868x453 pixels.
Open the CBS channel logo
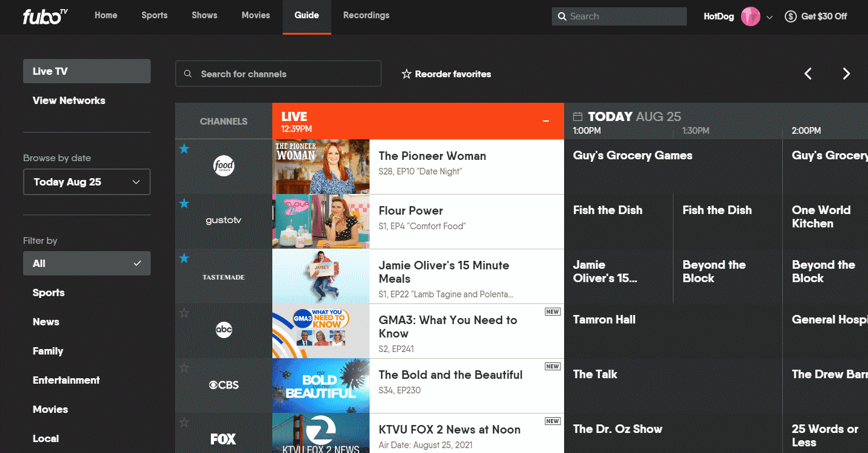[224, 385]
